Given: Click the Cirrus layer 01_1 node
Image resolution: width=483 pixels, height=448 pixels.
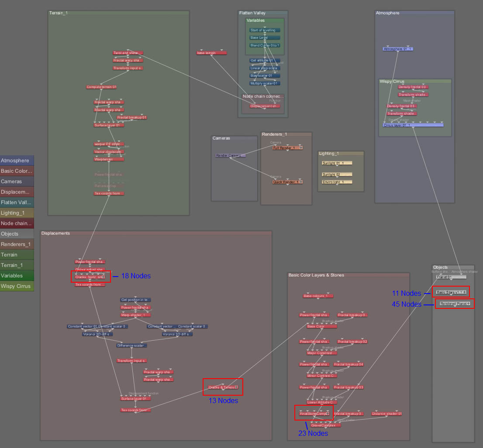Looking at the screenshot, I should 413,125.
